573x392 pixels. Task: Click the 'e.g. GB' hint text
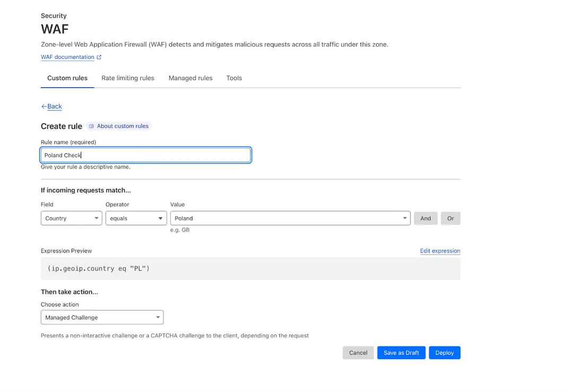(x=180, y=230)
